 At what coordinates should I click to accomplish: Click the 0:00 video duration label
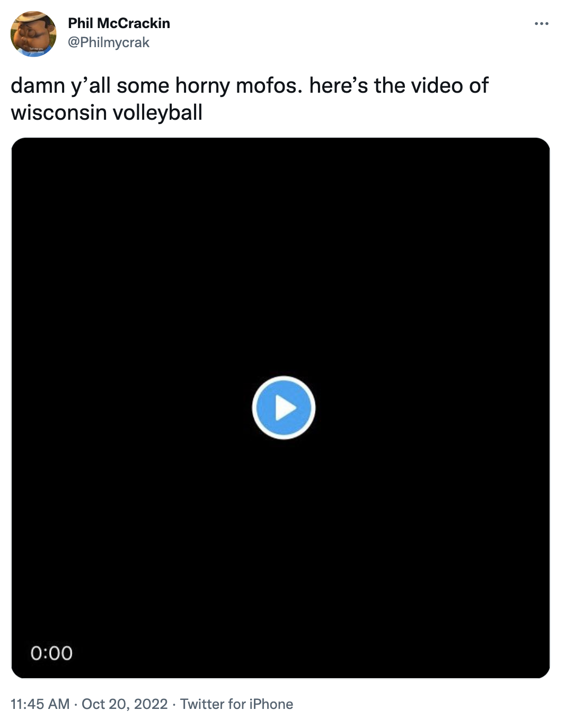click(x=51, y=653)
